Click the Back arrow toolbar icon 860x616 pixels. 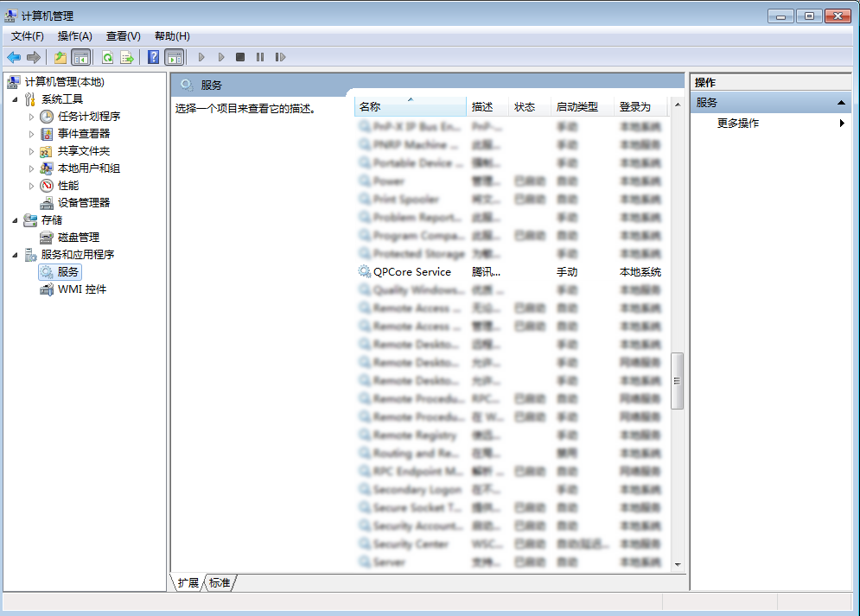coord(14,57)
